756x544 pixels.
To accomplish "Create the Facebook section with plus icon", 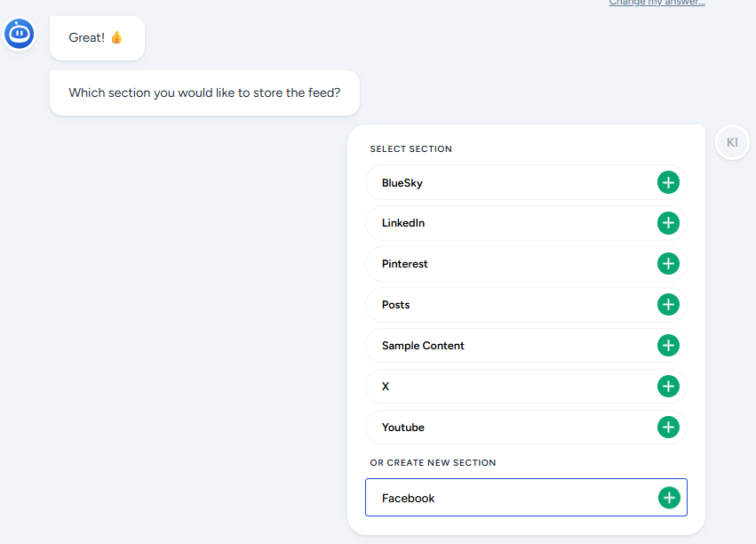I will tap(669, 498).
